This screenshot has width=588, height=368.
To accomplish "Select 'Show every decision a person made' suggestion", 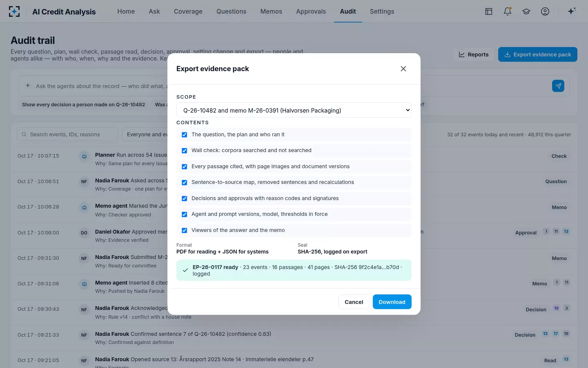I will click(84, 105).
